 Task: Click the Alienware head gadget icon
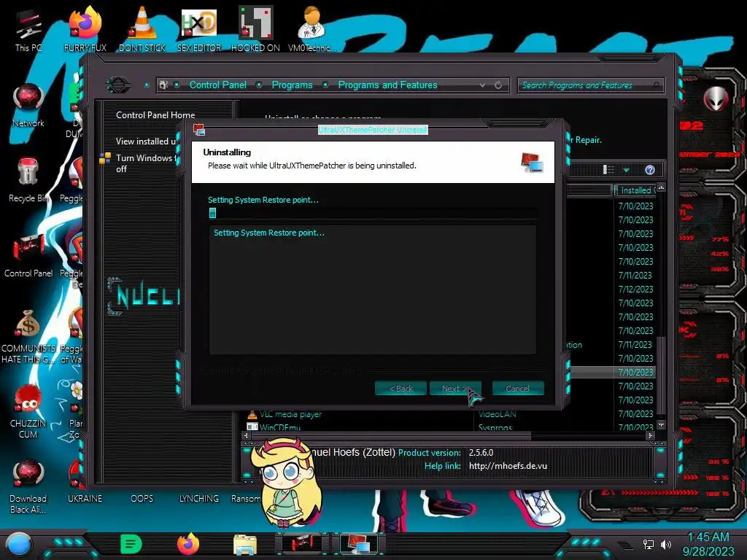pyautogui.click(x=716, y=99)
